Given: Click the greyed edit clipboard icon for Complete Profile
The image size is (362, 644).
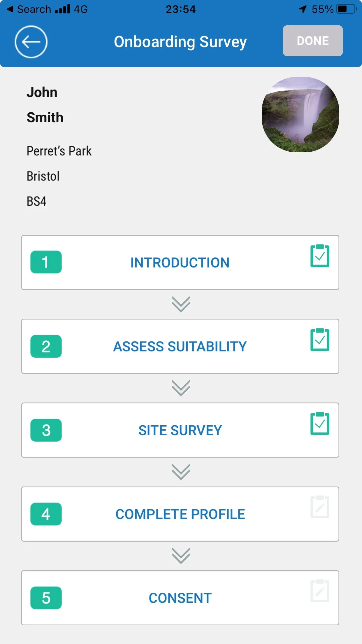Looking at the screenshot, I should pos(320,507).
